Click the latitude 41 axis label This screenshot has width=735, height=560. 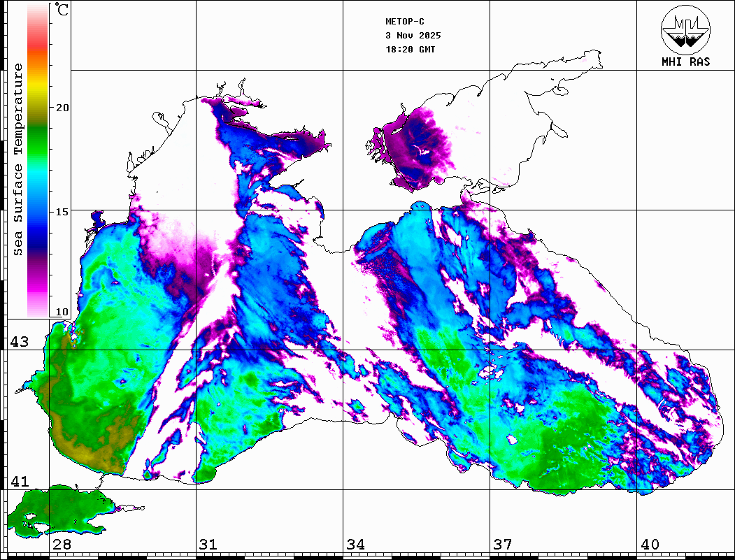pyautogui.click(x=19, y=482)
